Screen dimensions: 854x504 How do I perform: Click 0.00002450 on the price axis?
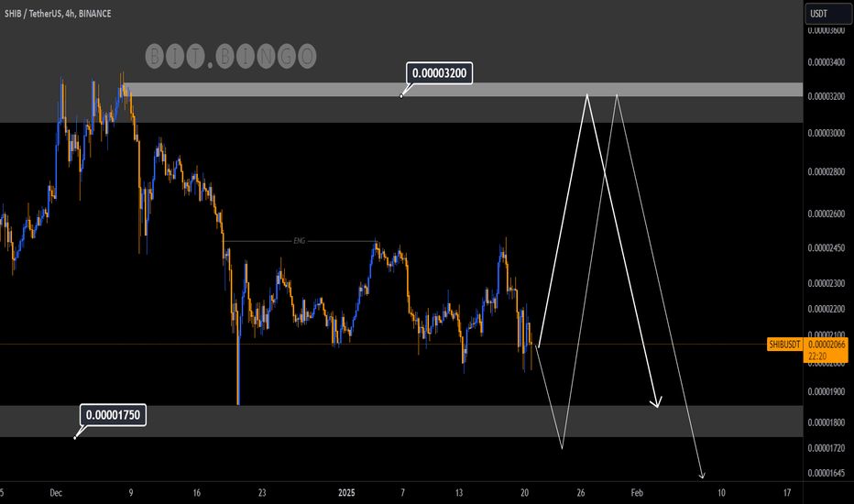tap(827, 248)
